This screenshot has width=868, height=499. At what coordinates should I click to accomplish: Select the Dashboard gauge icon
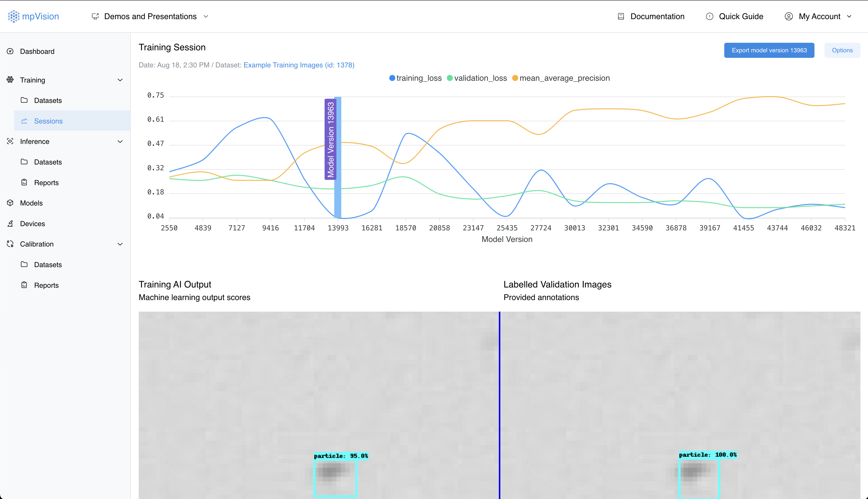click(10, 51)
